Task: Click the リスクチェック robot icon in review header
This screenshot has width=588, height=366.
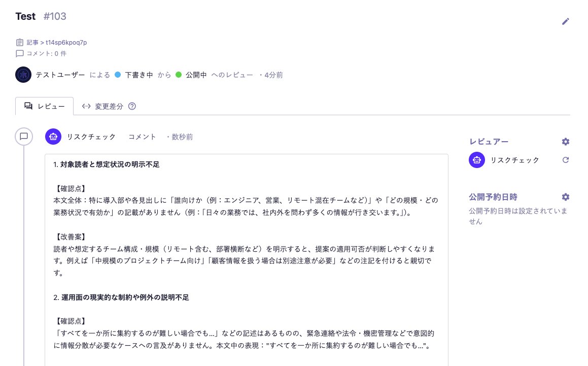Action: tap(53, 137)
